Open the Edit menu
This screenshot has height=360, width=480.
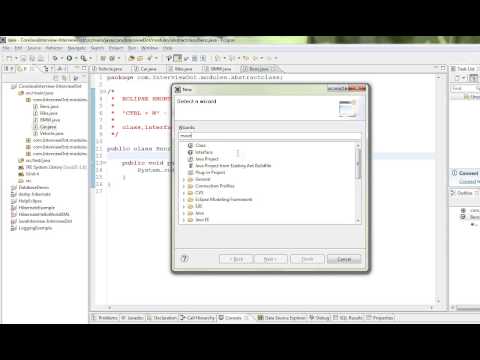[x=18, y=48]
